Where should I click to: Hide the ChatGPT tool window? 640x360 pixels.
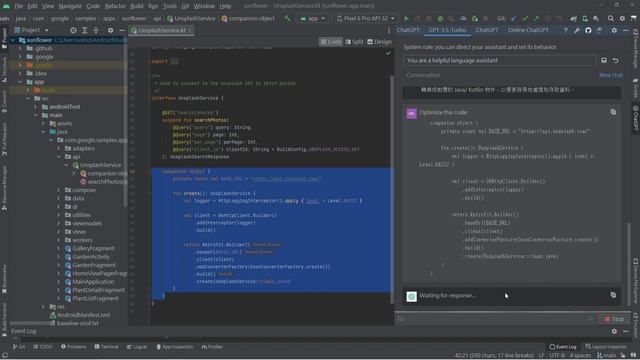[625, 30]
